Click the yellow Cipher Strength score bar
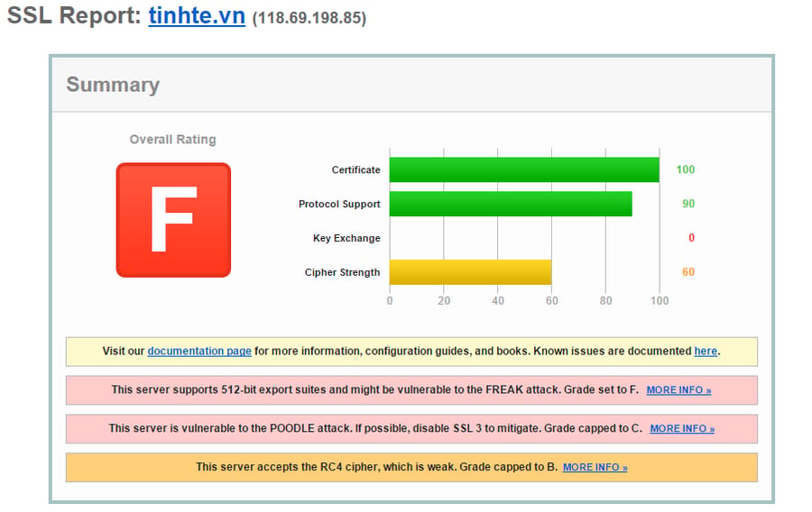 tap(470, 272)
